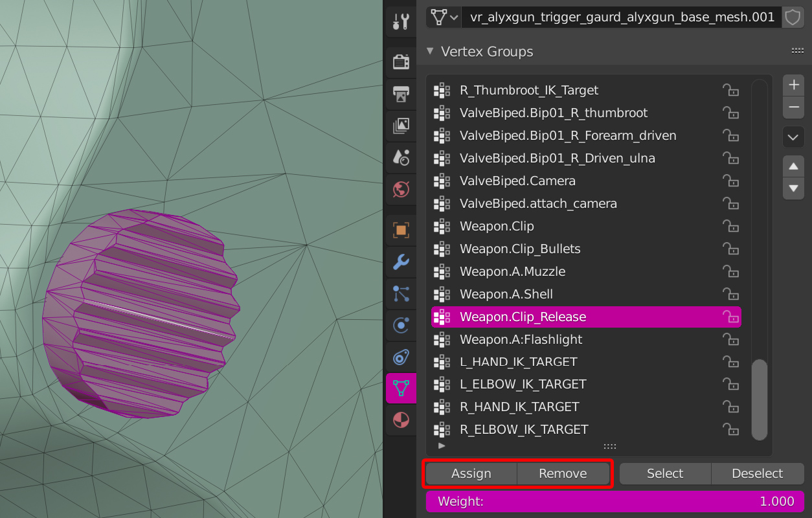Viewport: 812px width, 518px height.
Task: Click the Vertex Groups panel drag grip
Action: point(798,51)
